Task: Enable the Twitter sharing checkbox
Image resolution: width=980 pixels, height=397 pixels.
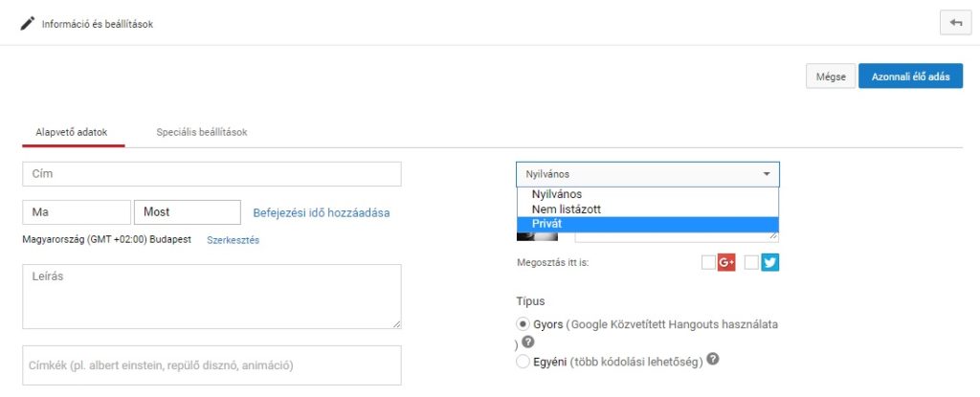Action: [x=751, y=262]
